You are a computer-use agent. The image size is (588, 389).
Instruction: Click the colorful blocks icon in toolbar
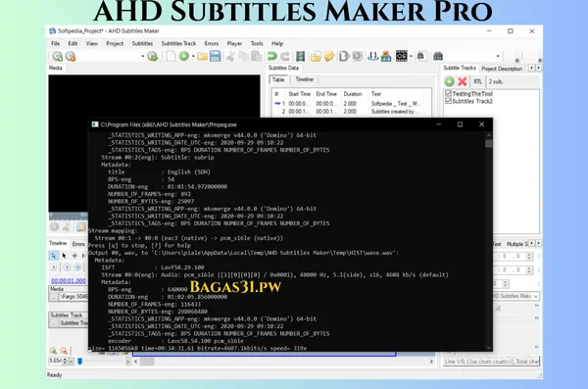click(x=385, y=56)
